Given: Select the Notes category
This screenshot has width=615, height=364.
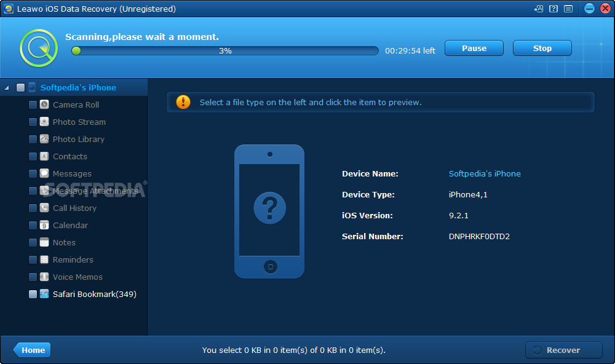Looking at the screenshot, I should click(64, 242).
